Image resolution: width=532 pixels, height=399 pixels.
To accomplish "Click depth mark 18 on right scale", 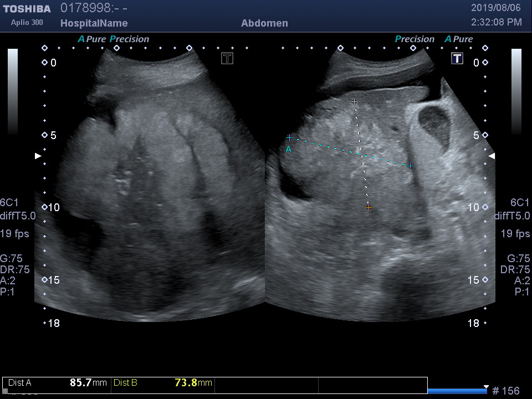I will click(474, 323).
